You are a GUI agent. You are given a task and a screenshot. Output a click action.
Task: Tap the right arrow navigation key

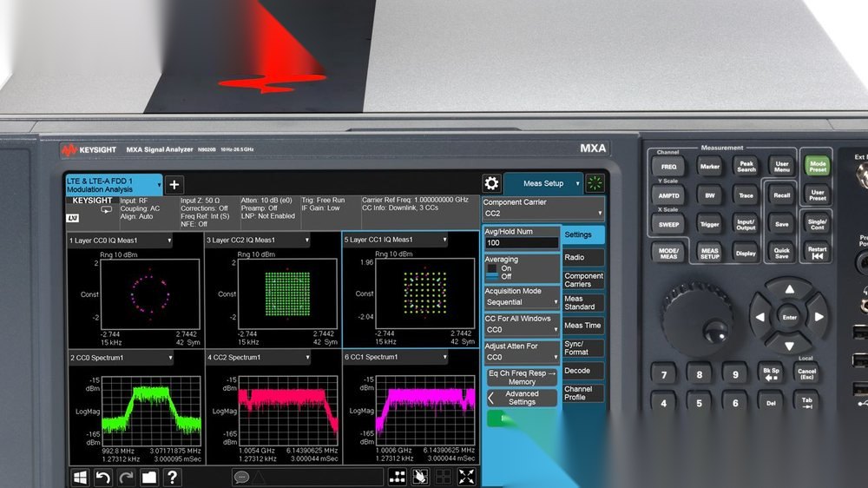pyautogui.click(x=819, y=317)
